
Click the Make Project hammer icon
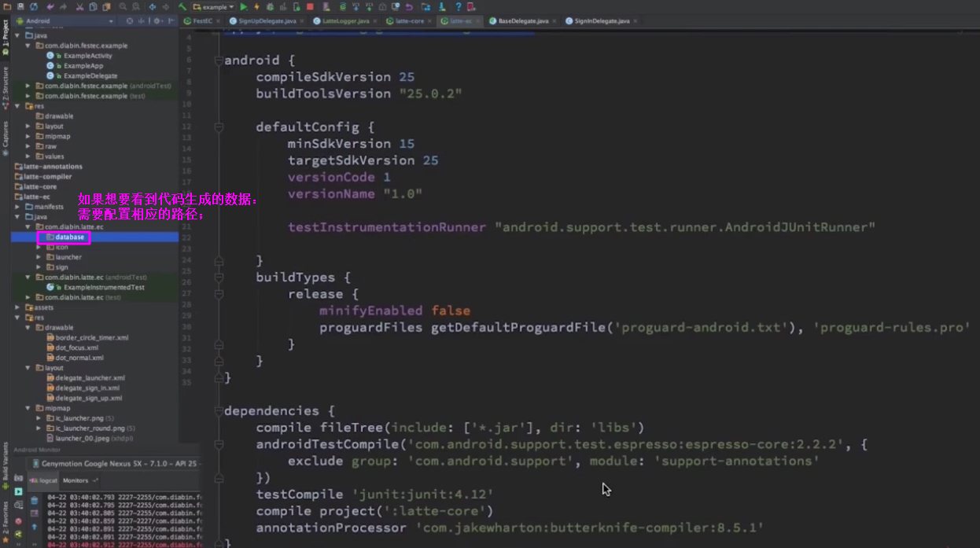click(182, 6)
